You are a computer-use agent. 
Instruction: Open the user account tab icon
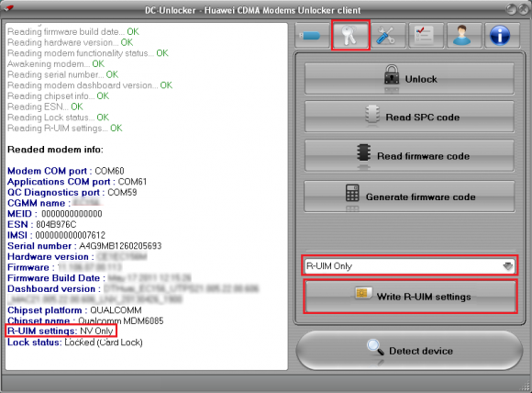pos(464,35)
